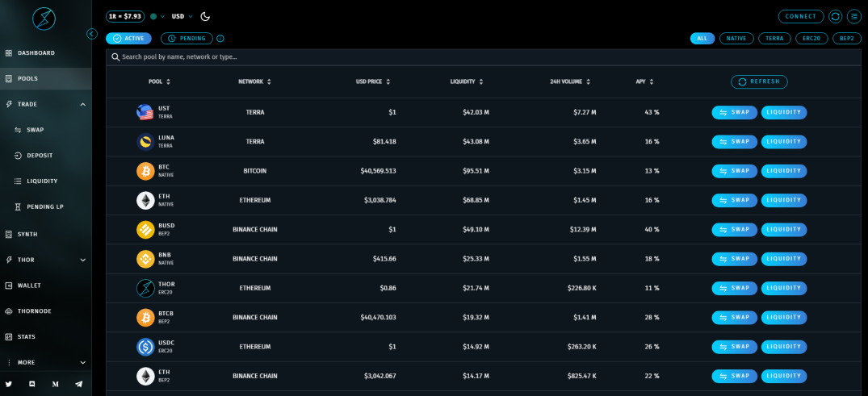Click the $40,569.513 BTC price cell
The width and height of the screenshot is (868, 396).
[378, 171]
